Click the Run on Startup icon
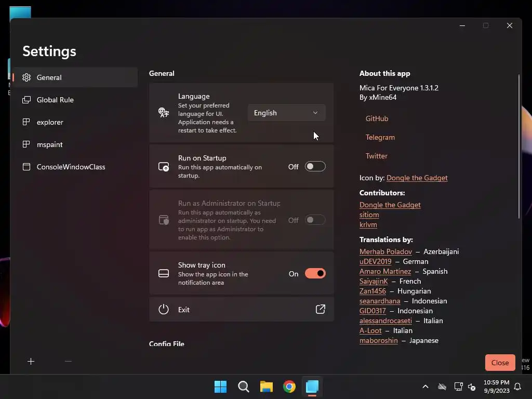 point(164,167)
